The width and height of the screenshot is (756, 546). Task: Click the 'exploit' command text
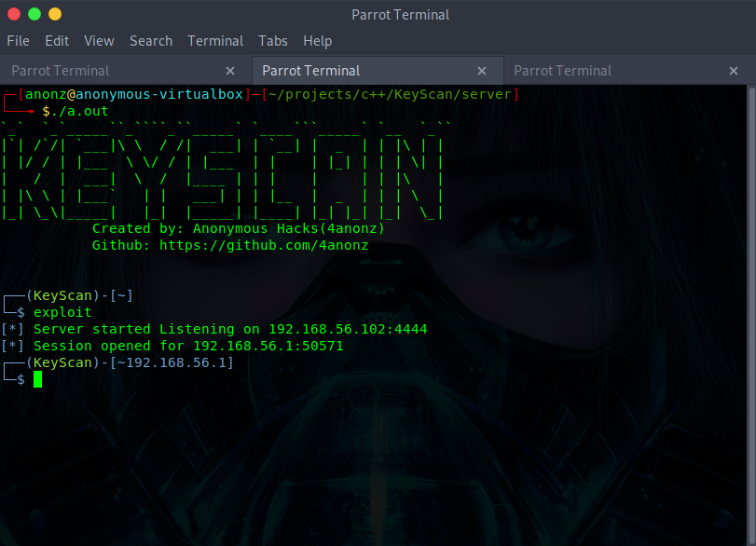[62, 312]
